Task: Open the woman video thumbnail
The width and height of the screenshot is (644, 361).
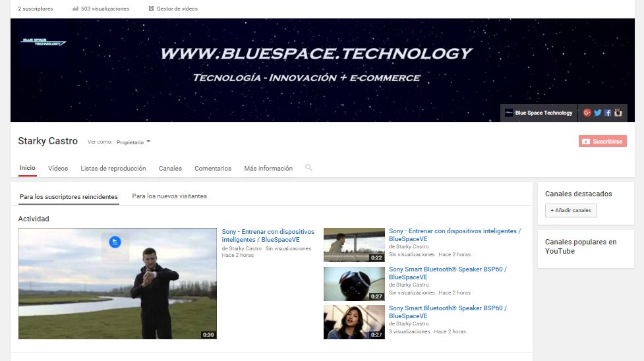Action: point(354,322)
